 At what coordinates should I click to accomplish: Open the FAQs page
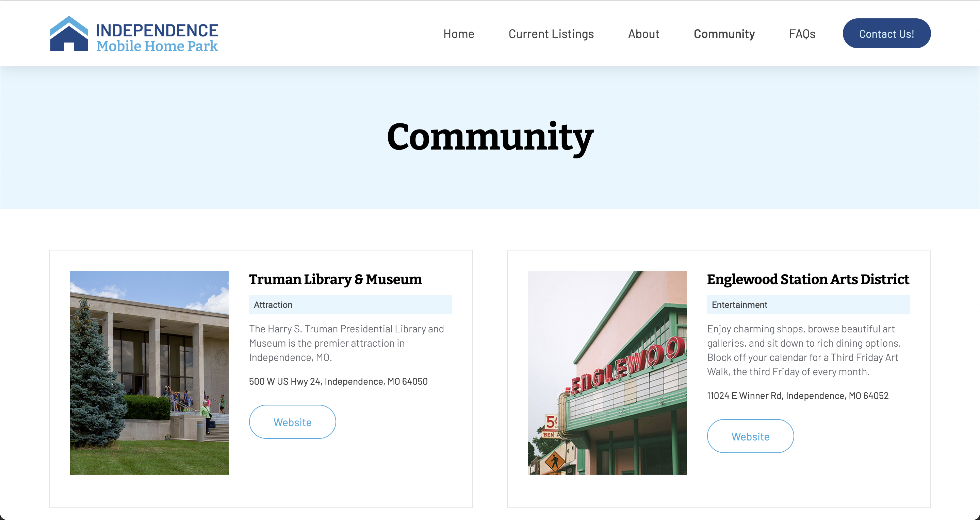tap(802, 34)
